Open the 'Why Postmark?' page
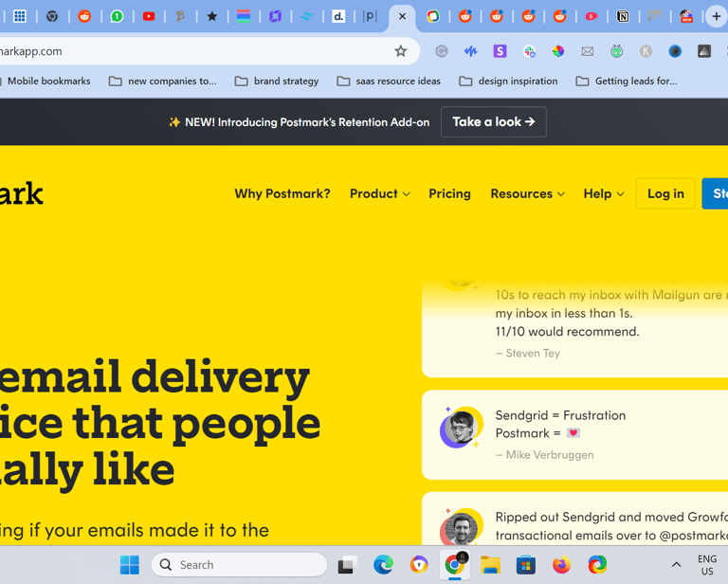Screen dimensions: 728x584 point(282,193)
